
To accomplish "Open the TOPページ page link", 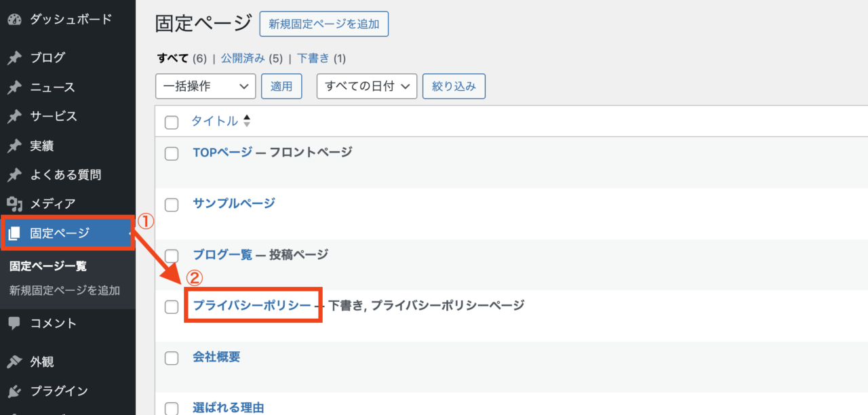I will (222, 152).
